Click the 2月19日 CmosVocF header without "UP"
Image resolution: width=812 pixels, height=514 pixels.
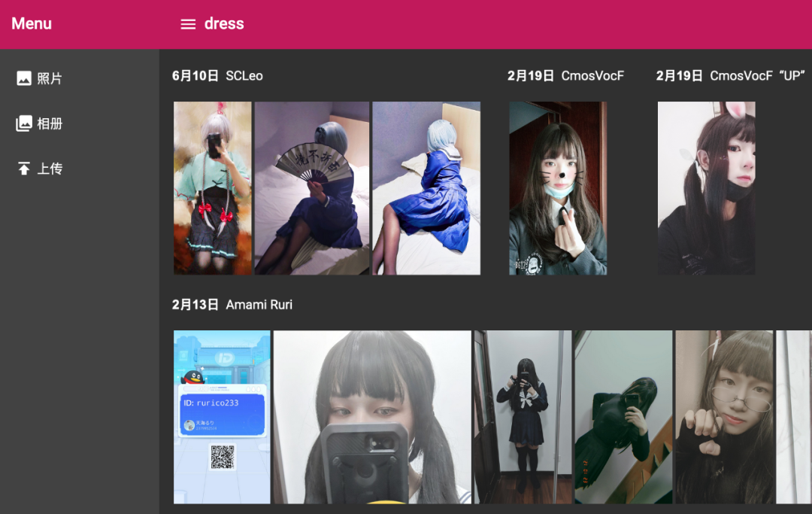point(565,76)
